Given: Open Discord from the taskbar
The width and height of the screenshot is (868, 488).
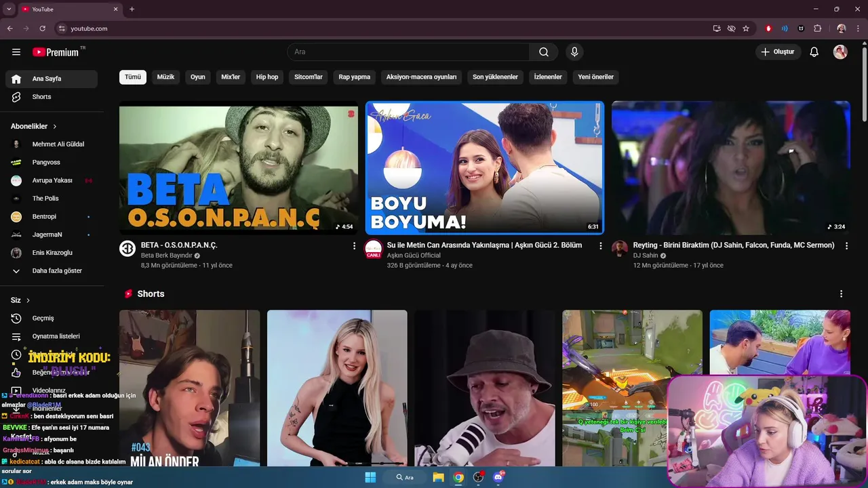Looking at the screenshot, I should point(499,477).
